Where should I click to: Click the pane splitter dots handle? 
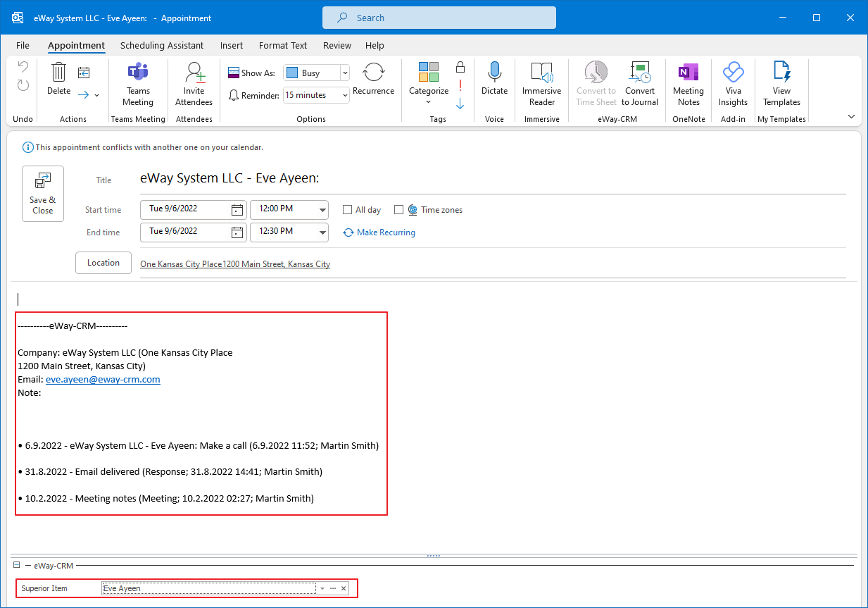pos(434,556)
